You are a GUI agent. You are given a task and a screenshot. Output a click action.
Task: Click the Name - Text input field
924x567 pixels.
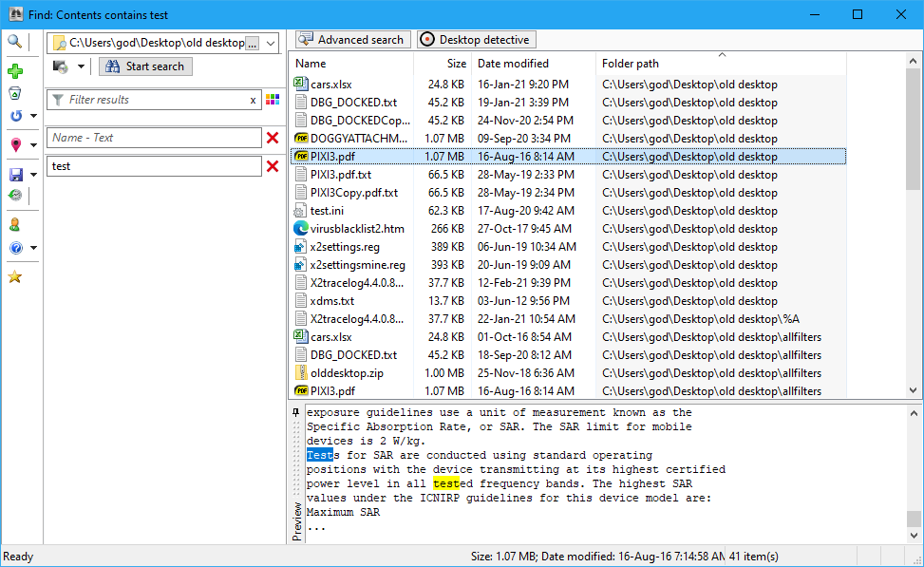pos(154,138)
